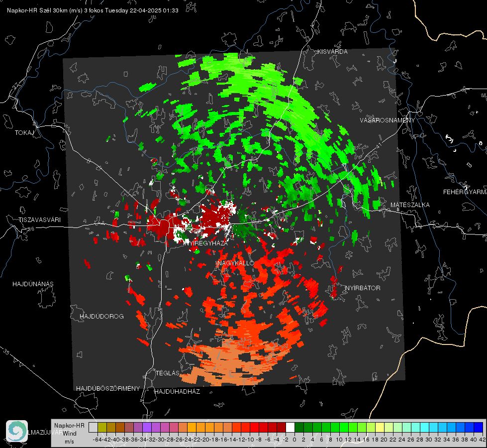
Task: Click the Napkor-HR Wind m/s legend label
Action: pyautogui.click(x=69, y=434)
